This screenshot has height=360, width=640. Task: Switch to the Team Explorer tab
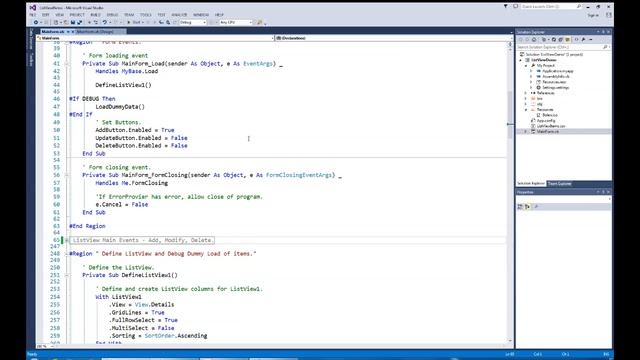559,184
